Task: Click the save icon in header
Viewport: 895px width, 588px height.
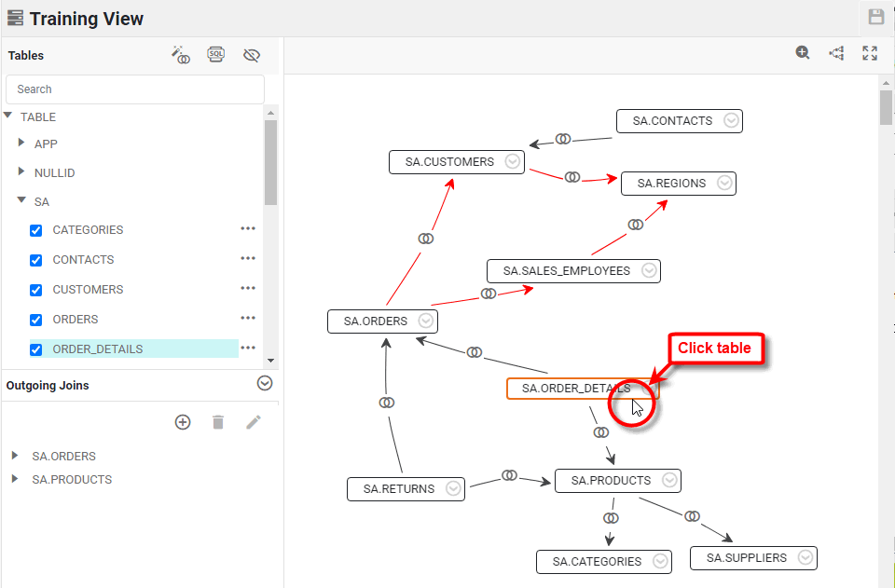Action: pos(875,17)
